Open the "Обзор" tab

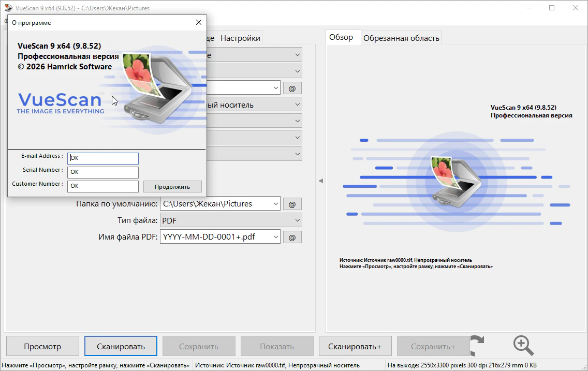[341, 37]
